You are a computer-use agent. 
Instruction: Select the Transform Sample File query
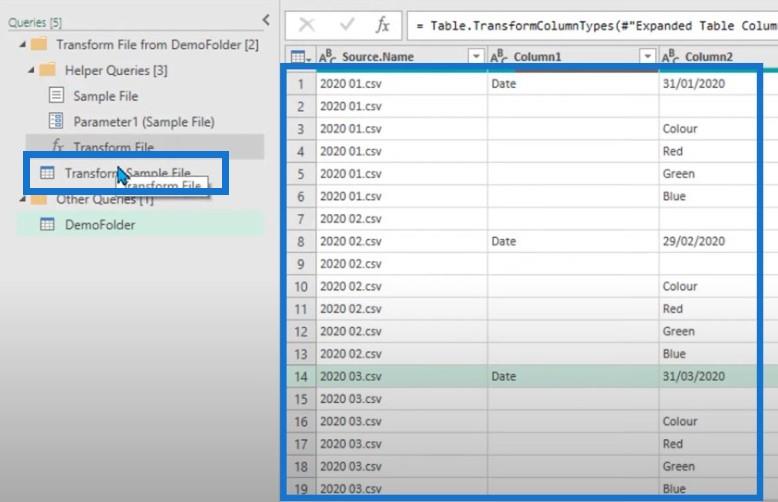click(128, 173)
